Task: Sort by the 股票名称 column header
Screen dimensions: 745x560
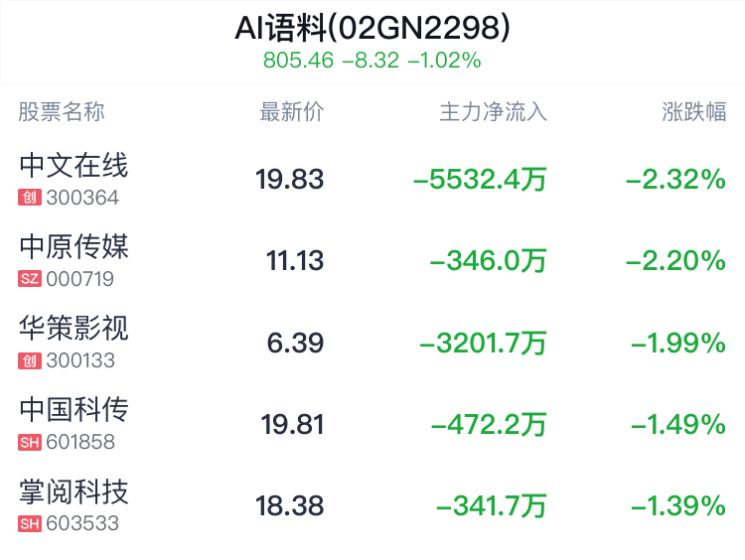Action: [62, 112]
